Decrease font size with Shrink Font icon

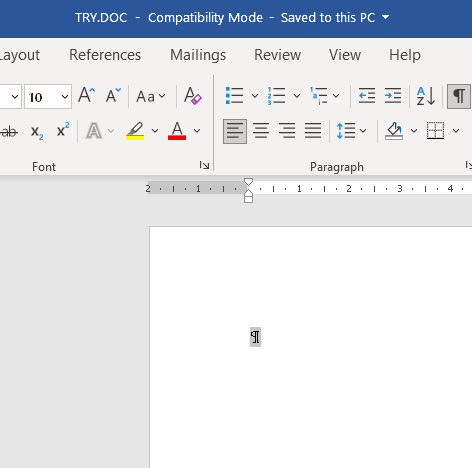(x=113, y=96)
